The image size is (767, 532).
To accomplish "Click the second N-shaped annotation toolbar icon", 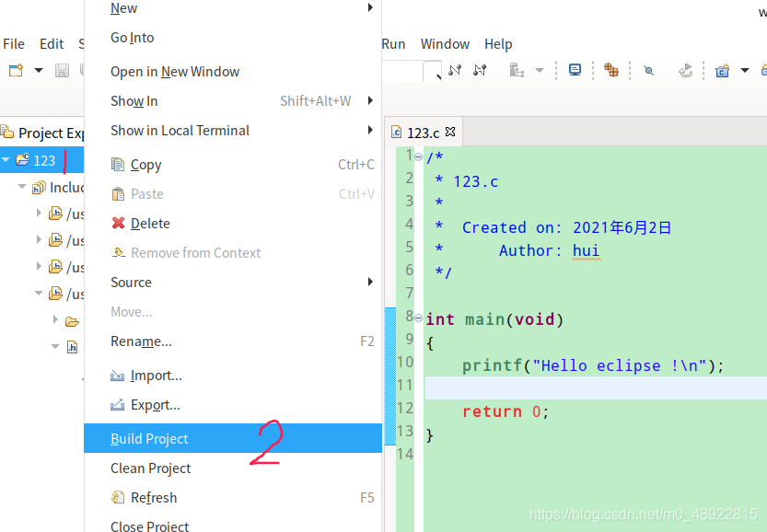I will tap(480, 70).
